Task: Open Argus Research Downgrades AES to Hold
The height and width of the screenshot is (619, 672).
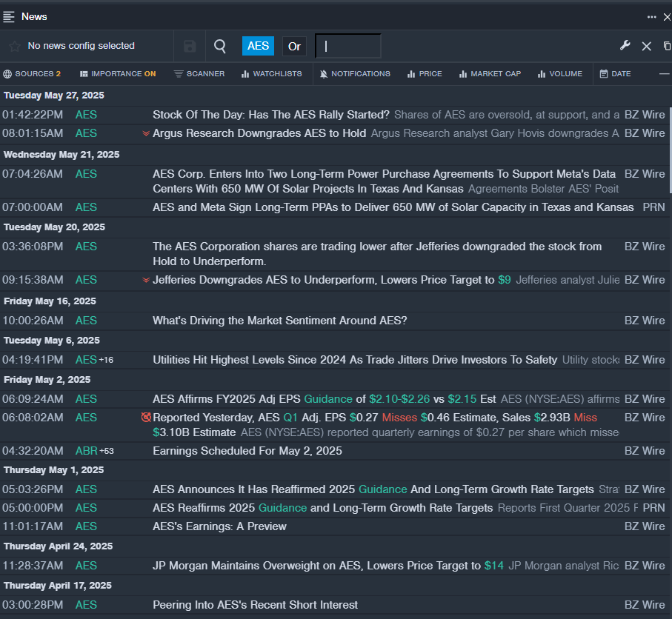Action: [259, 133]
